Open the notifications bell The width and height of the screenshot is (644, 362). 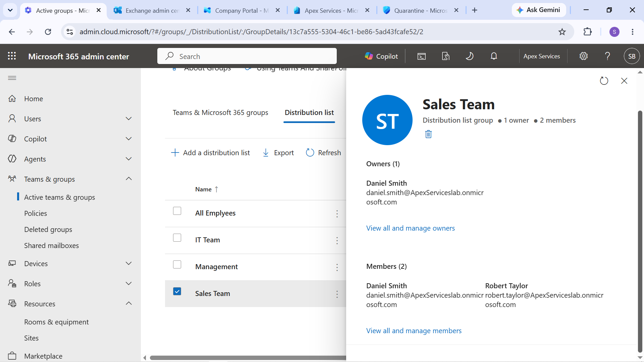pos(494,56)
